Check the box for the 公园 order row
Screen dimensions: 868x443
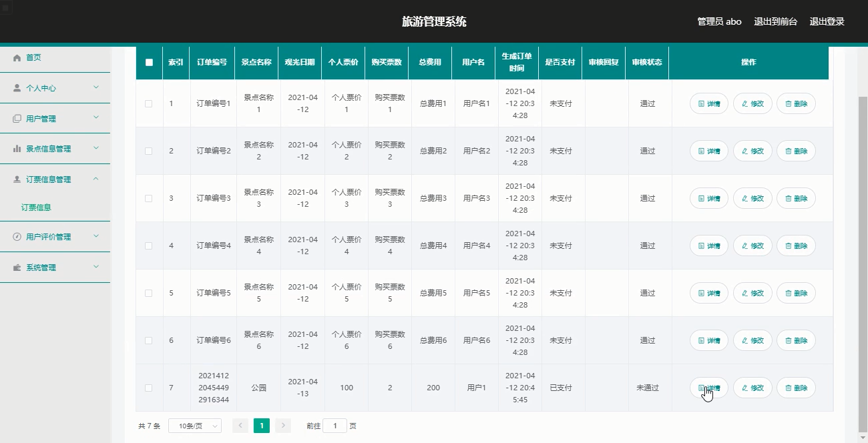point(149,388)
